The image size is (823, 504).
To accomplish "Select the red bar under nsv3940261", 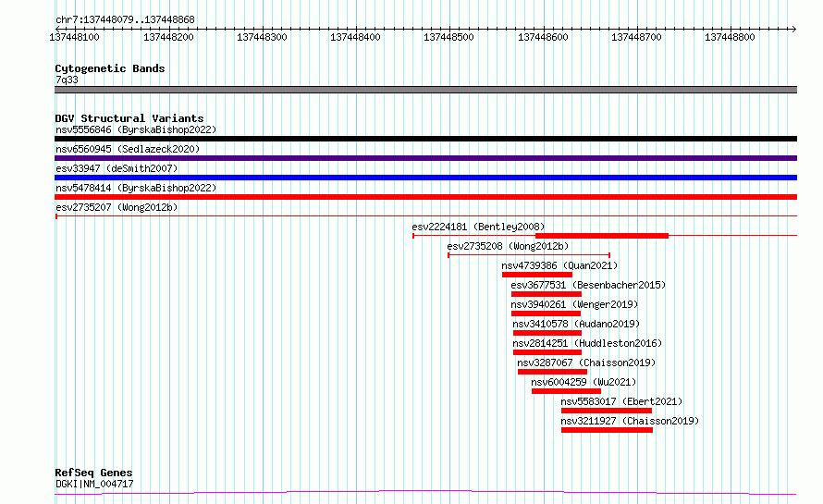I will 546,313.
